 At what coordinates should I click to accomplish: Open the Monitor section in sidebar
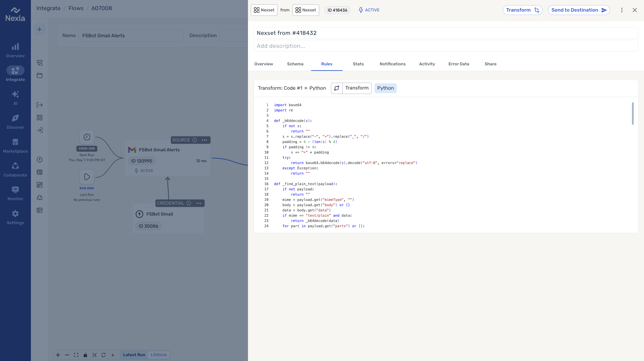click(15, 193)
